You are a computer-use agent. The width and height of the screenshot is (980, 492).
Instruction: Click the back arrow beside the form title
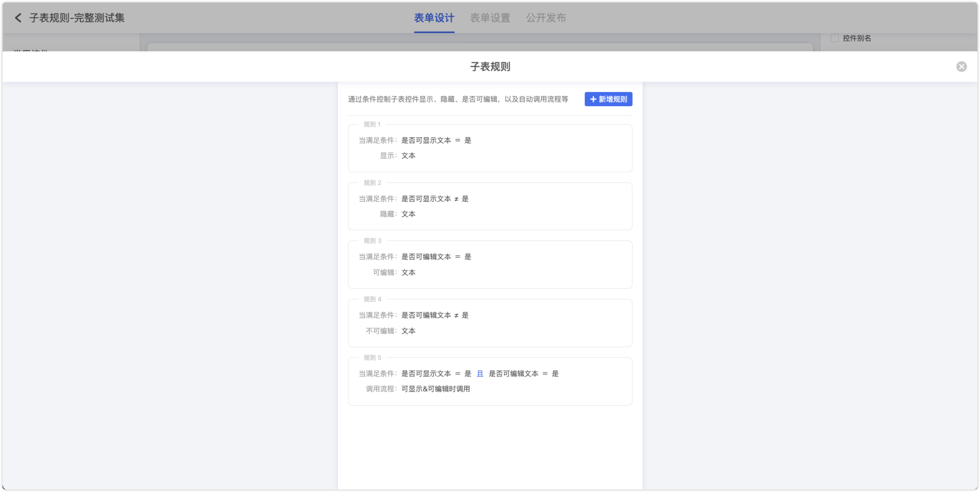coord(18,18)
